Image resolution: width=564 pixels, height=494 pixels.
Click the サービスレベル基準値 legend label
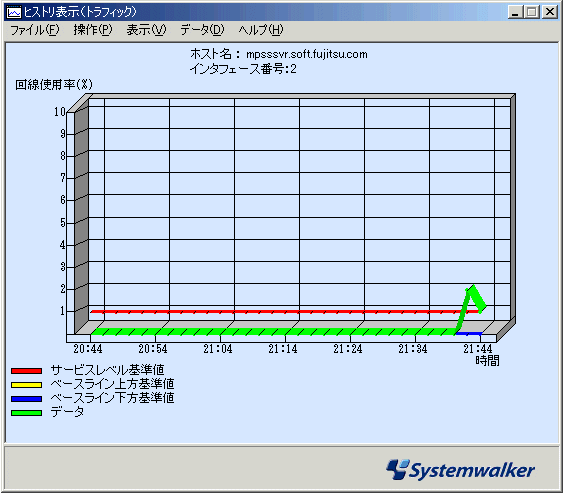(x=108, y=370)
